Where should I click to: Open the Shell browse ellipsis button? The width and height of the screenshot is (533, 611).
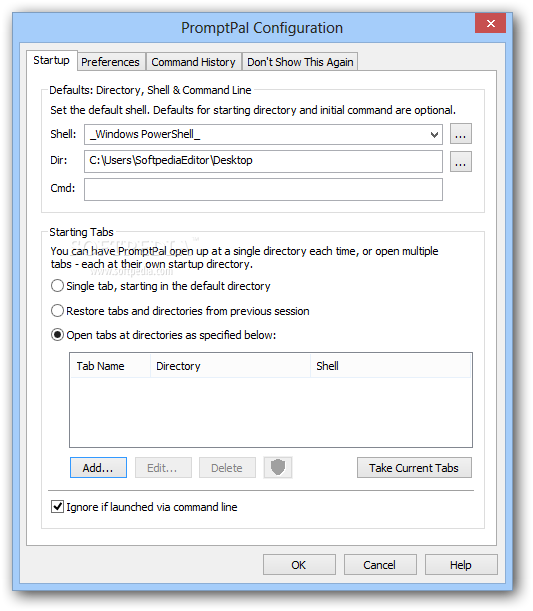[461, 134]
